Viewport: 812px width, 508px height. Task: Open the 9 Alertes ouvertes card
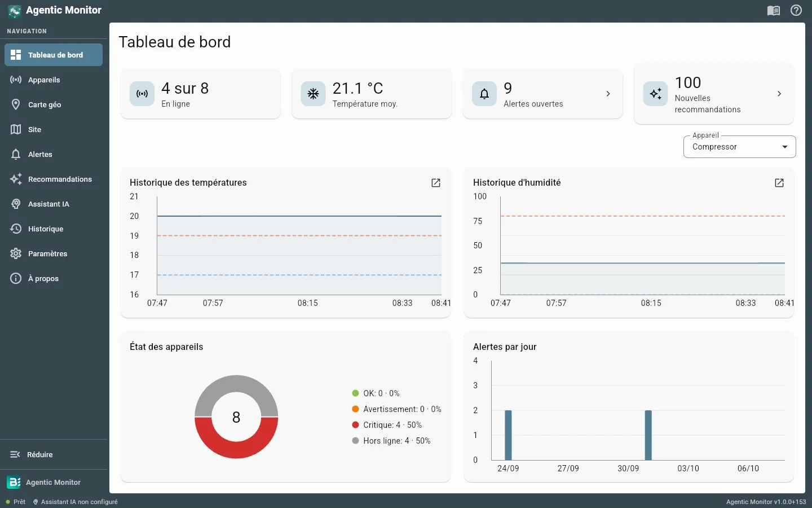pyautogui.click(x=542, y=94)
